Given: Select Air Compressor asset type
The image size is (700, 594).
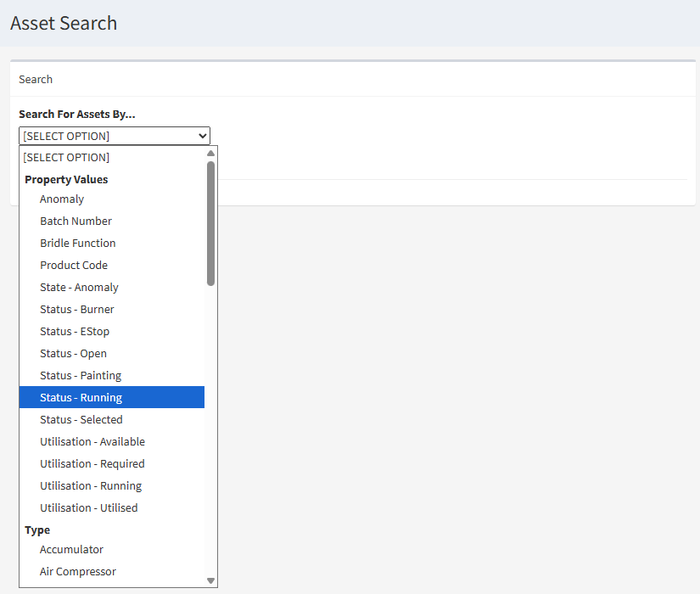Looking at the screenshot, I should pyautogui.click(x=77, y=571).
